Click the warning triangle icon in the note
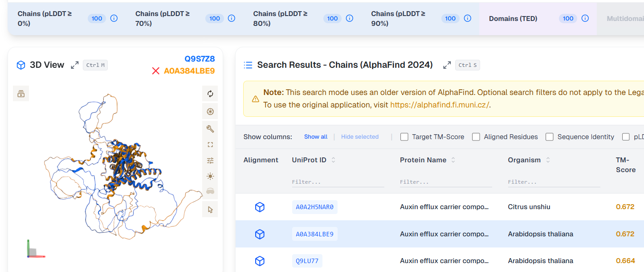The width and height of the screenshot is (644, 272). coord(255,99)
